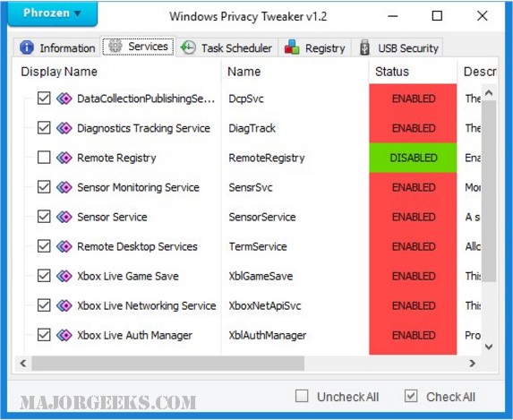
Task: Click the gear icon on Services tab
Action: [x=115, y=46]
